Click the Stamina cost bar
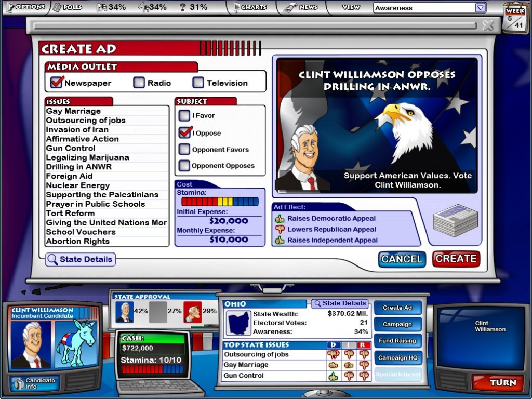The width and height of the screenshot is (532, 399). pos(219,202)
